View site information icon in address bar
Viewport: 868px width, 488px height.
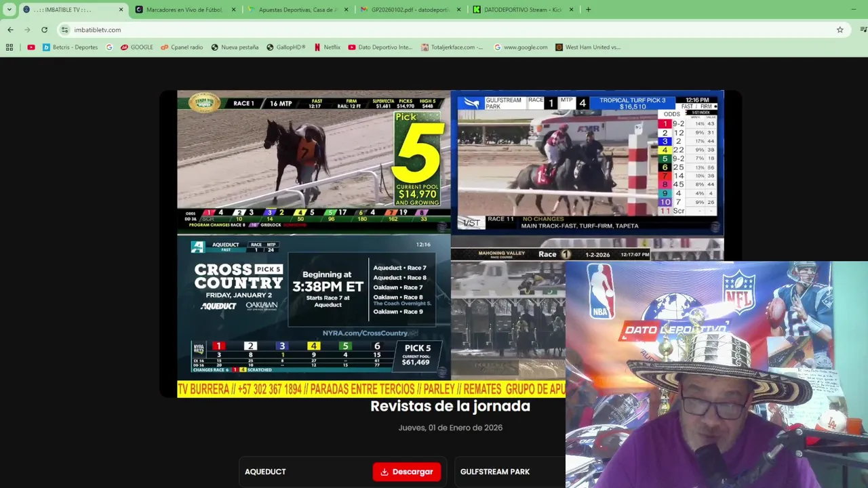point(64,30)
